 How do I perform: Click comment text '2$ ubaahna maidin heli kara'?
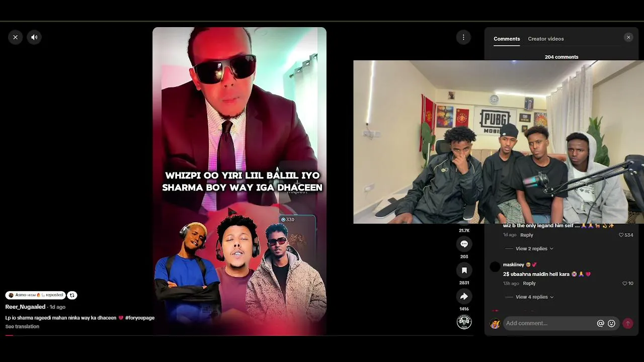coord(536,274)
